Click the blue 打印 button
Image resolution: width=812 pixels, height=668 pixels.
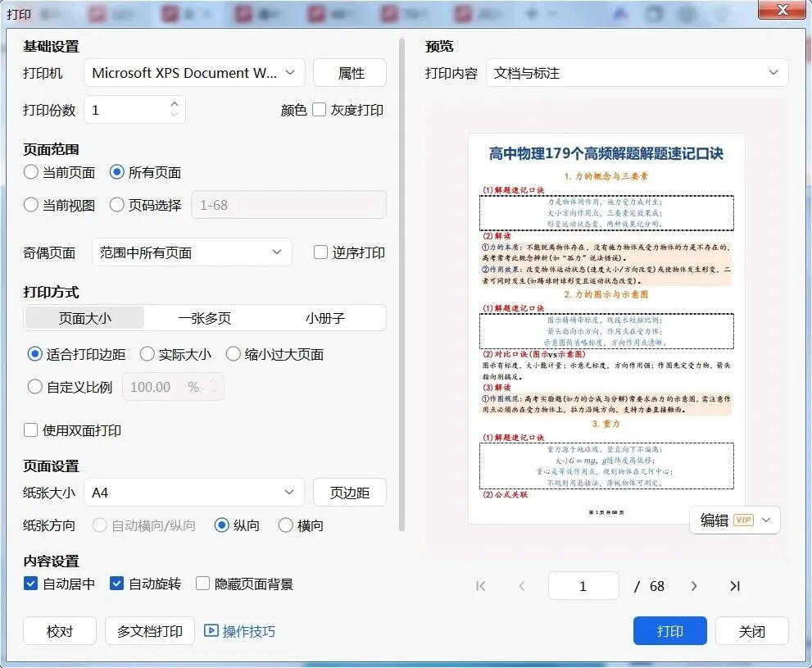point(670,631)
